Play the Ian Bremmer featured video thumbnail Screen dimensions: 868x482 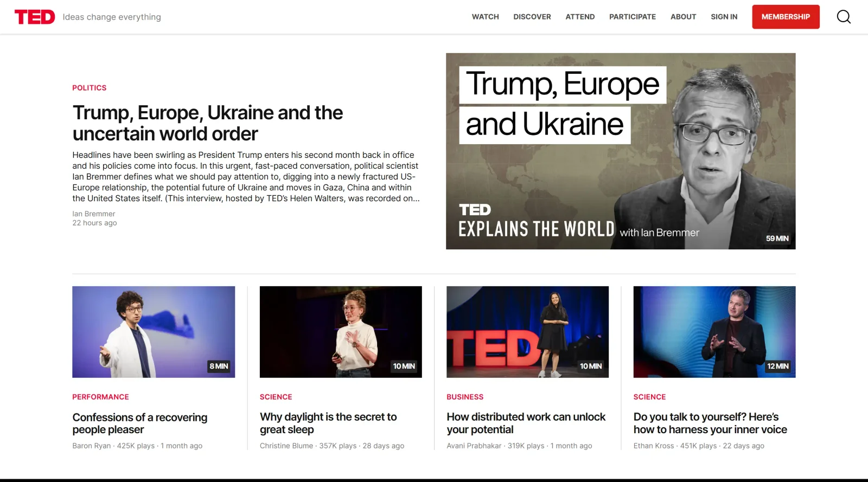pos(621,151)
